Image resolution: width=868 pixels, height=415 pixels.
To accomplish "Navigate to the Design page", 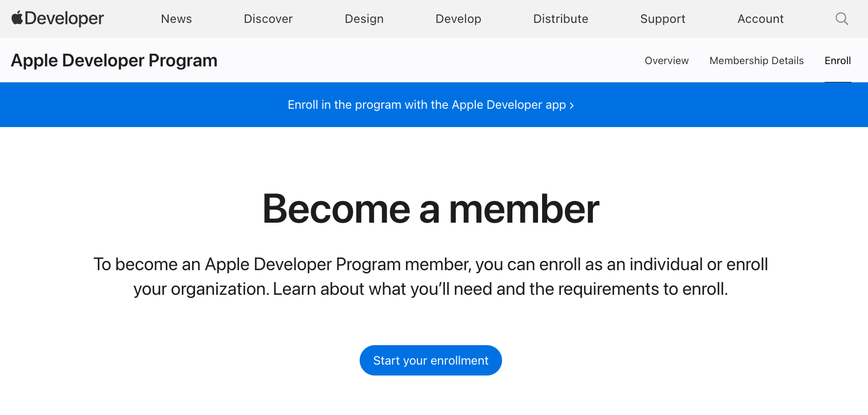I will coord(364,18).
